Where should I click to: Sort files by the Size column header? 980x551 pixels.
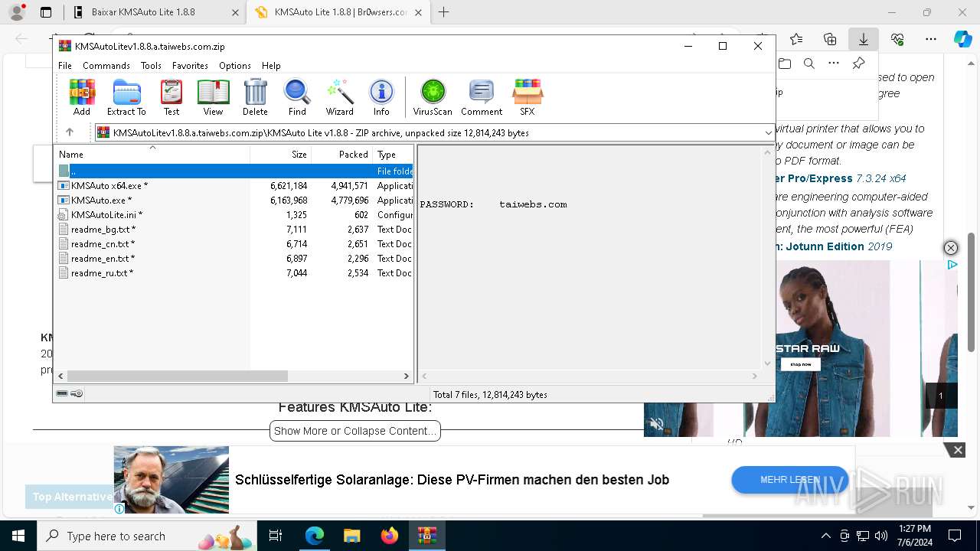[280, 154]
